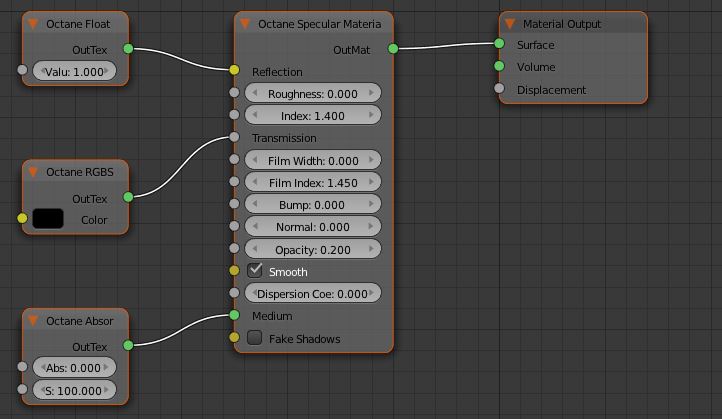The height and width of the screenshot is (419, 722).
Task: Click the Medium input socket
Action: coord(234,315)
